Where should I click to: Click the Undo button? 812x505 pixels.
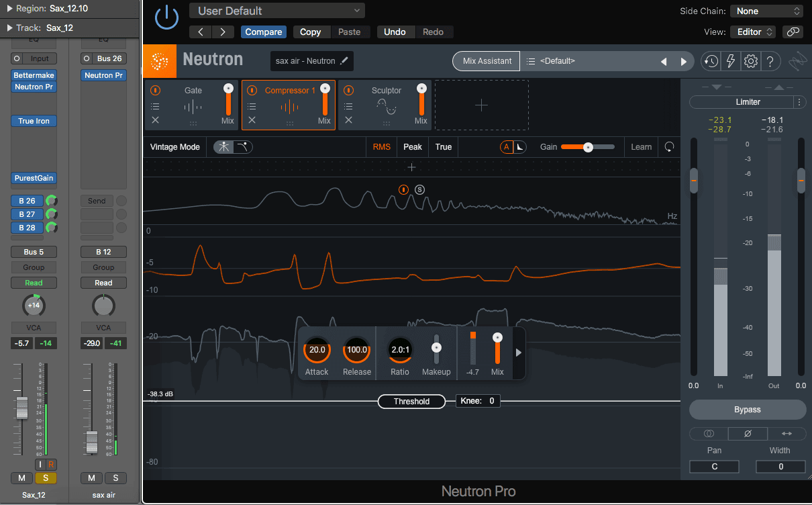pos(395,32)
